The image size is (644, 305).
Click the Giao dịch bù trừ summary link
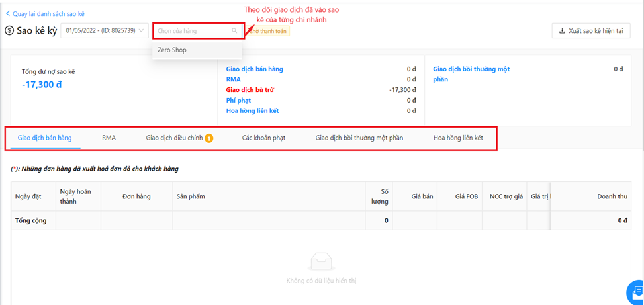click(x=250, y=90)
